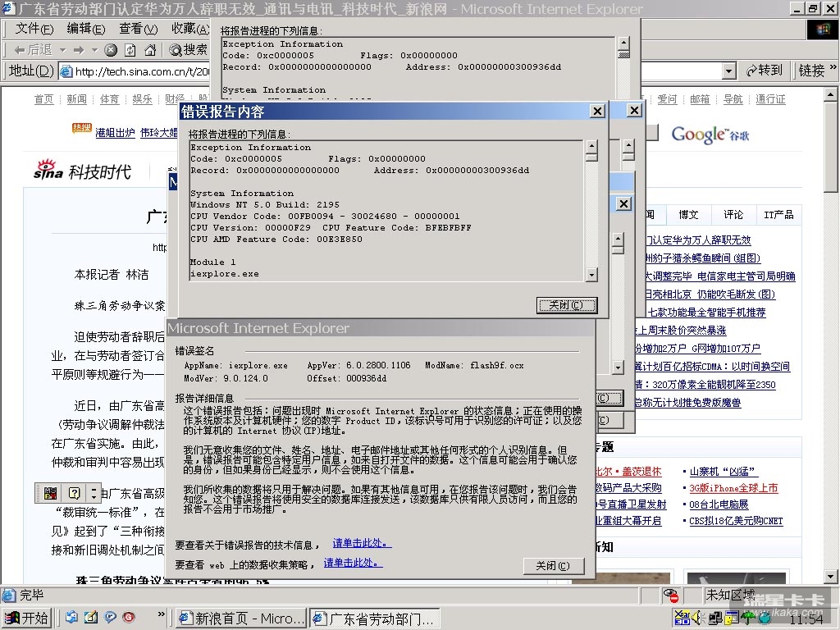Click link to view technical error report info
This screenshot has height=630, width=840.
tap(362, 543)
